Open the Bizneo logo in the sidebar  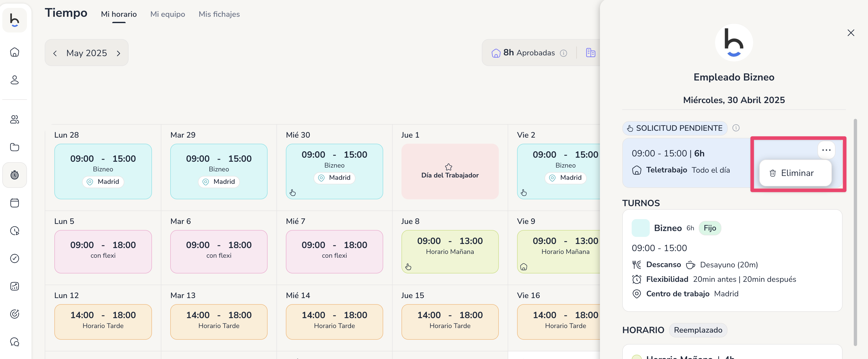(x=14, y=20)
